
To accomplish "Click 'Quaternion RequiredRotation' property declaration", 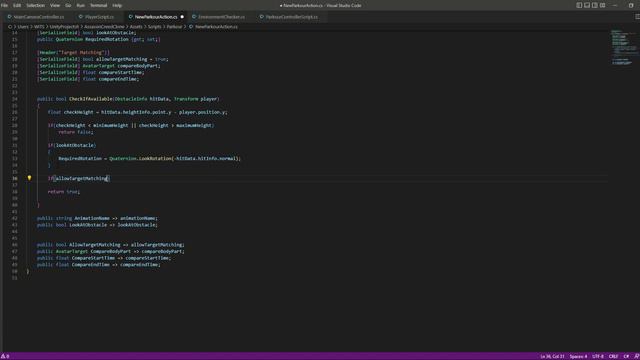I will point(99,39).
